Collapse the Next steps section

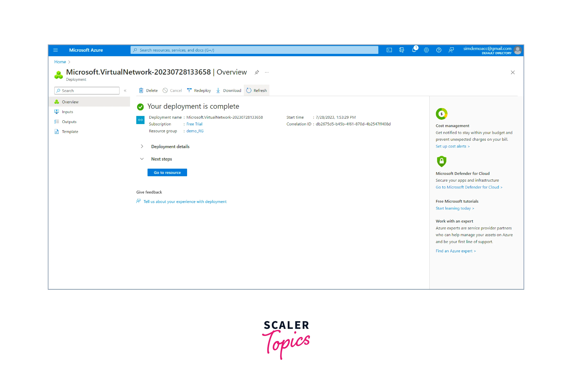tap(142, 159)
